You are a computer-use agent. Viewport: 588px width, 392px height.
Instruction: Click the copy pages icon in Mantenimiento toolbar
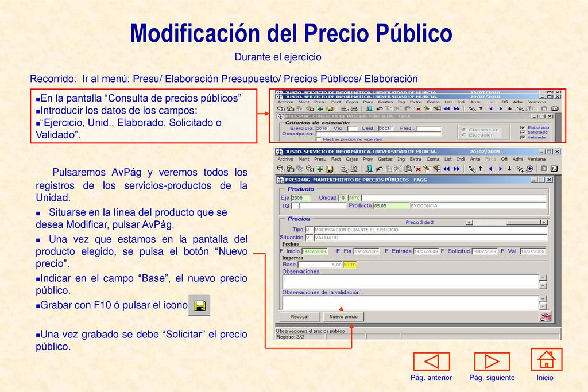pos(389,169)
